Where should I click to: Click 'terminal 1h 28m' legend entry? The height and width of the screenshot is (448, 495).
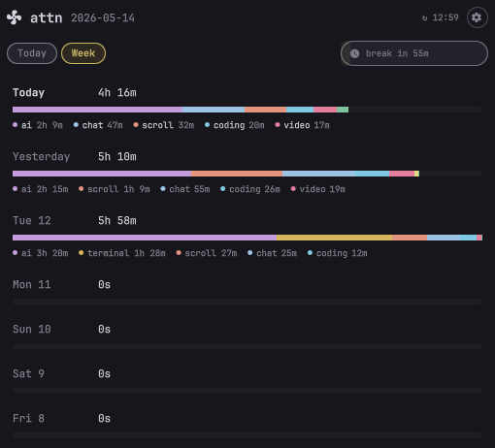coord(122,253)
